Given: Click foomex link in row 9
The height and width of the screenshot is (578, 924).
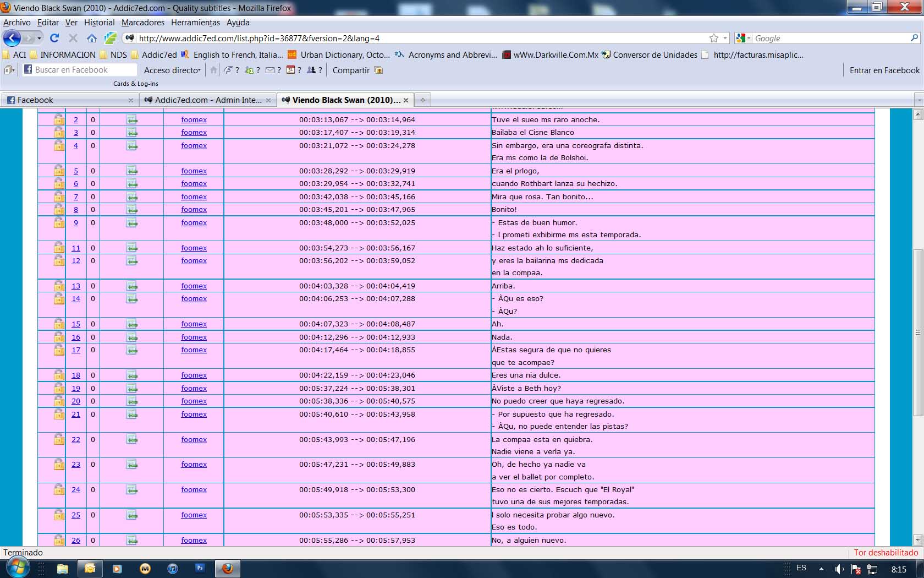Looking at the screenshot, I should (194, 222).
